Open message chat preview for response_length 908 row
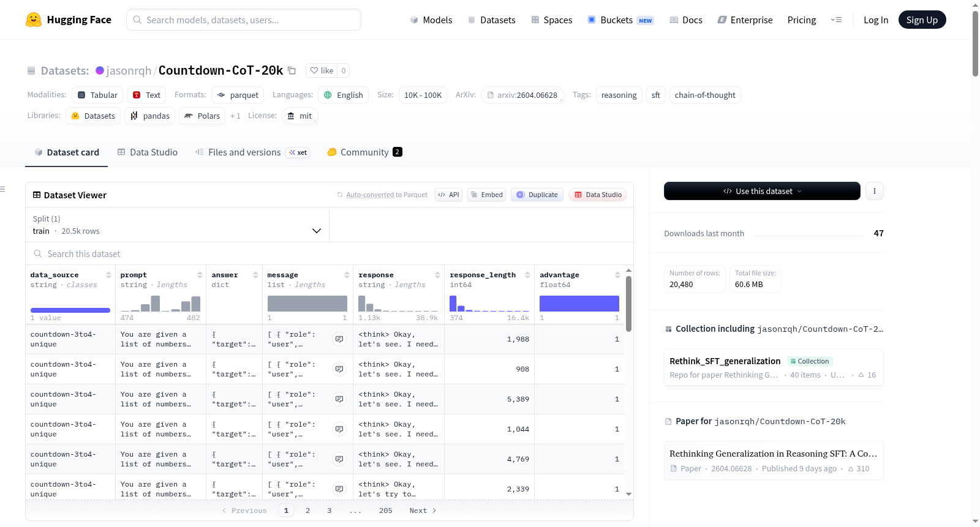The width and height of the screenshot is (980, 527). pyautogui.click(x=339, y=369)
